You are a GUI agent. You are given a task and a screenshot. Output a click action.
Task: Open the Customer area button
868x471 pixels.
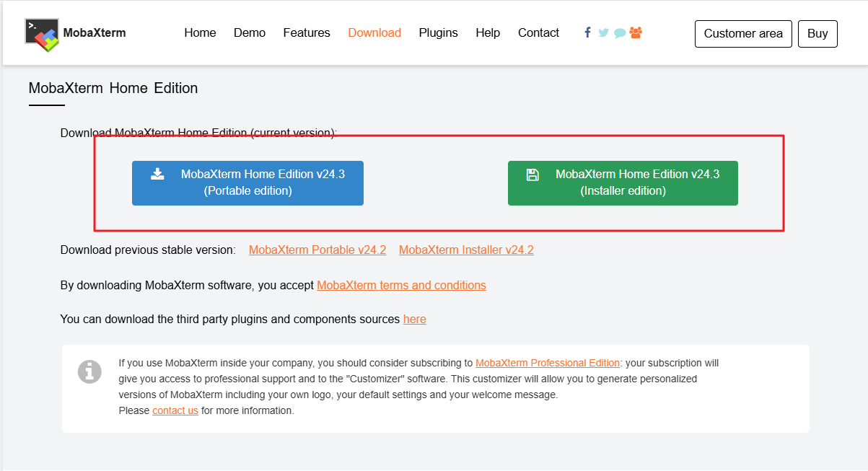743,34
